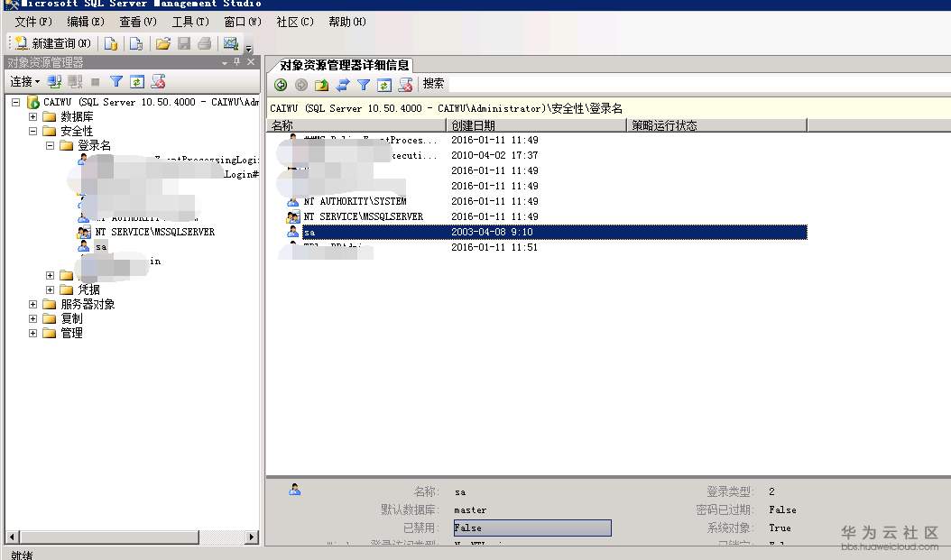
Task: Select 安全性 folder in tree
Action: (77, 131)
